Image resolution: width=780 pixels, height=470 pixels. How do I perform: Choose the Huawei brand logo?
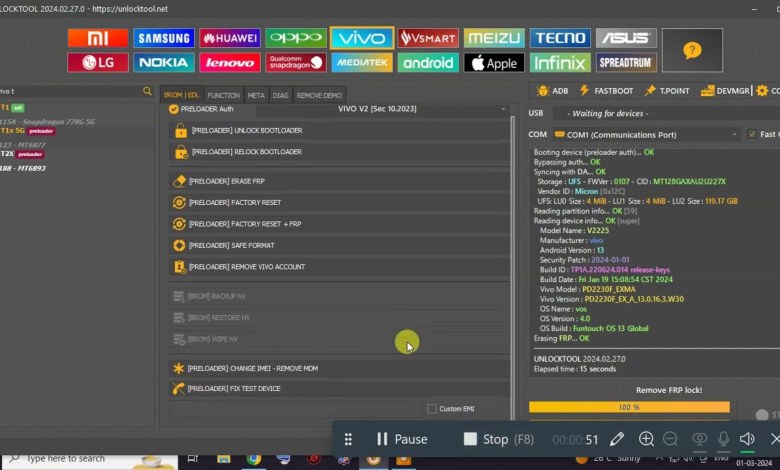229,38
